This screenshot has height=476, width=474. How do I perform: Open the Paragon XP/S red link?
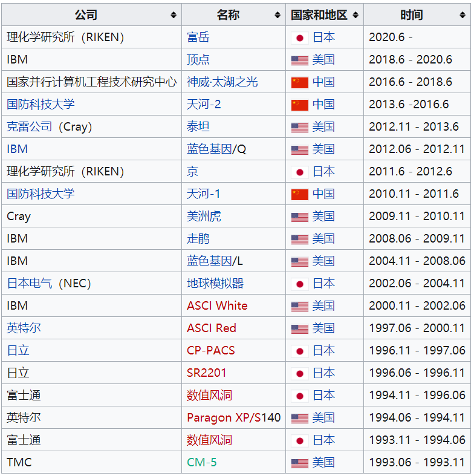coord(225,418)
